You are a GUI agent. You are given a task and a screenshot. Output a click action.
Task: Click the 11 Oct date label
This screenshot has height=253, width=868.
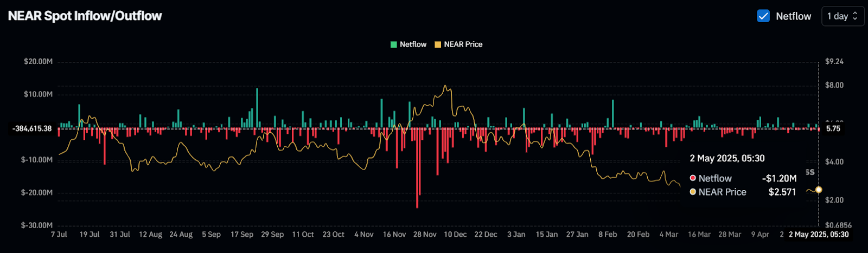tap(303, 235)
